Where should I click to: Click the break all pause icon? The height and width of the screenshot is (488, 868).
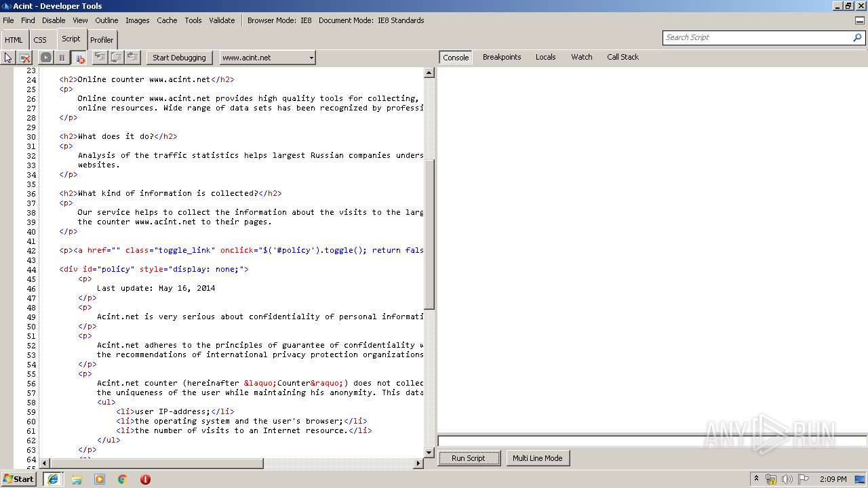(62, 58)
